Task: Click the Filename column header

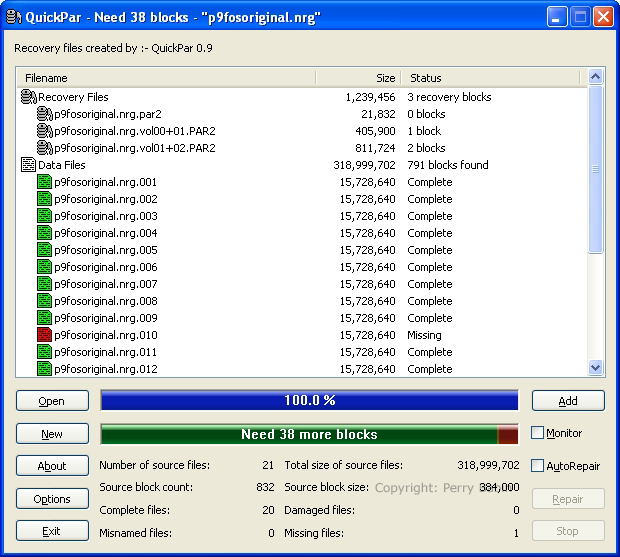Action: [x=166, y=78]
